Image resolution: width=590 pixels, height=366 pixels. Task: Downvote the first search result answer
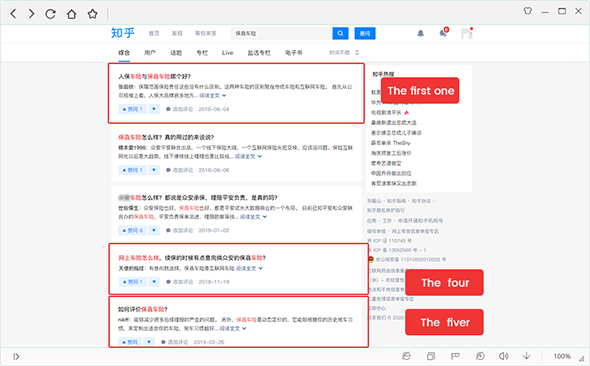[x=154, y=109]
